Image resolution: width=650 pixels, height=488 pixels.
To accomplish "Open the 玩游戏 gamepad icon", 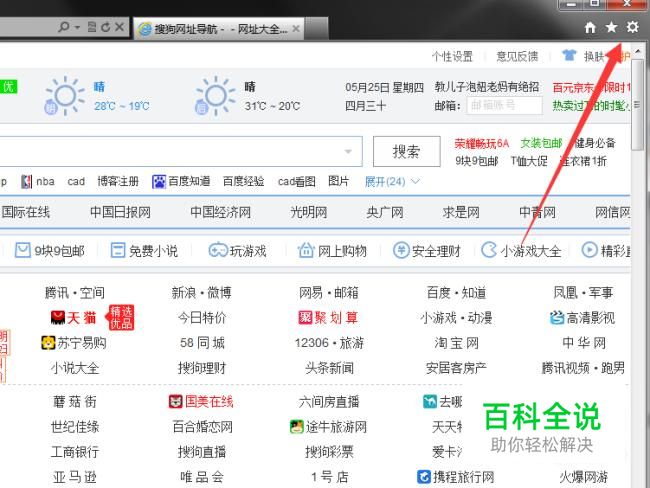I will click(x=218, y=250).
